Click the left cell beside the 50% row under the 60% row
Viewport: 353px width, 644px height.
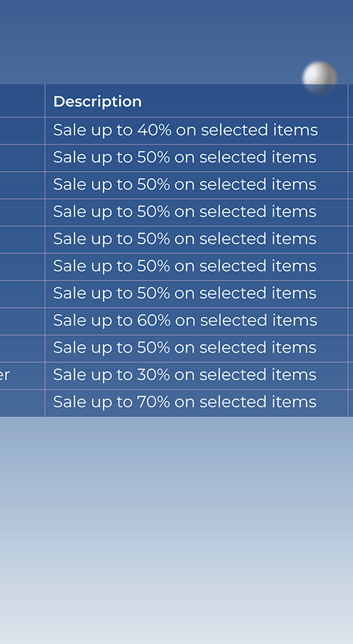click(x=22, y=348)
